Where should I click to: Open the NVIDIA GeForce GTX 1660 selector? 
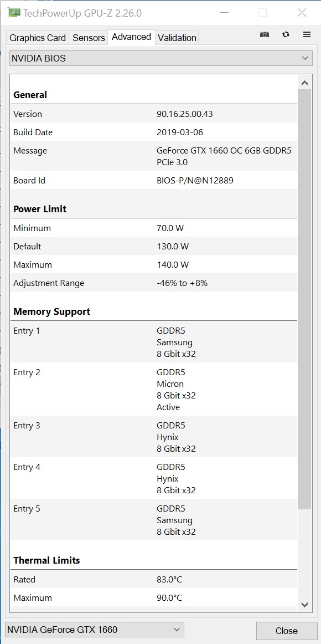[x=94, y=630]
